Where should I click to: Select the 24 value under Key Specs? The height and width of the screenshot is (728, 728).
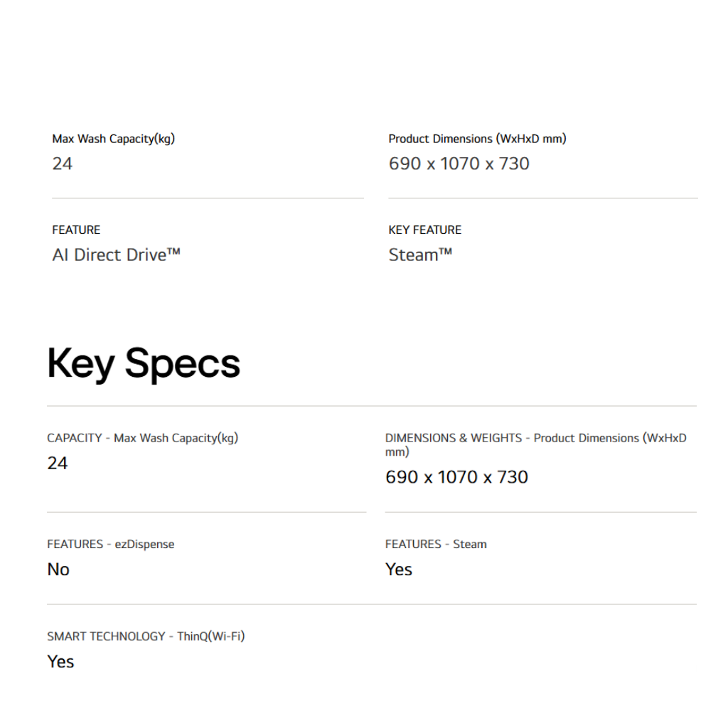pos(58,463)
